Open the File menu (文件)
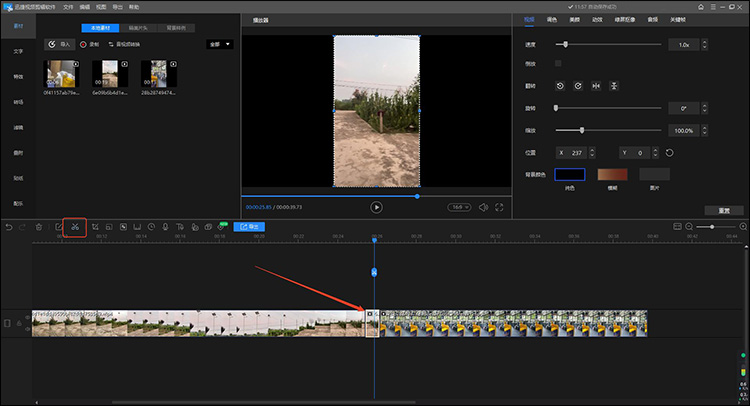The height and width of the screenshot is (406, 750). point(68,7)
